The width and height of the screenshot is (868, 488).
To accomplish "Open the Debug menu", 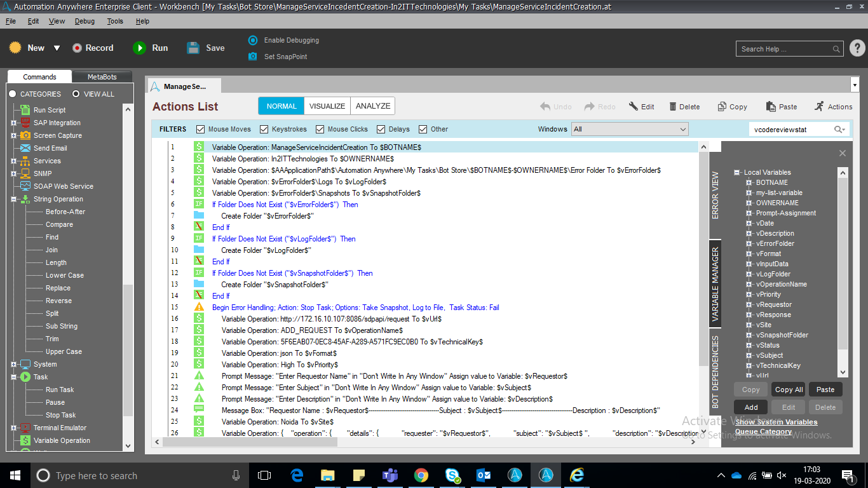I will tap(85, 21).
